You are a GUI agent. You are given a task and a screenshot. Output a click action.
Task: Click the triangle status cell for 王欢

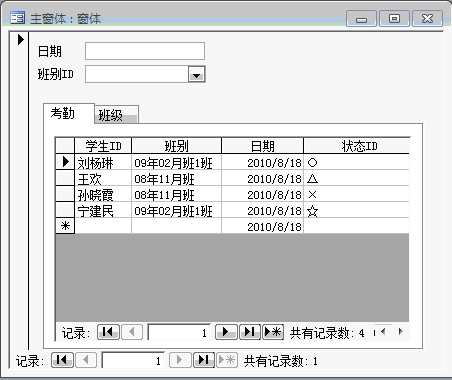pos(357,179)
